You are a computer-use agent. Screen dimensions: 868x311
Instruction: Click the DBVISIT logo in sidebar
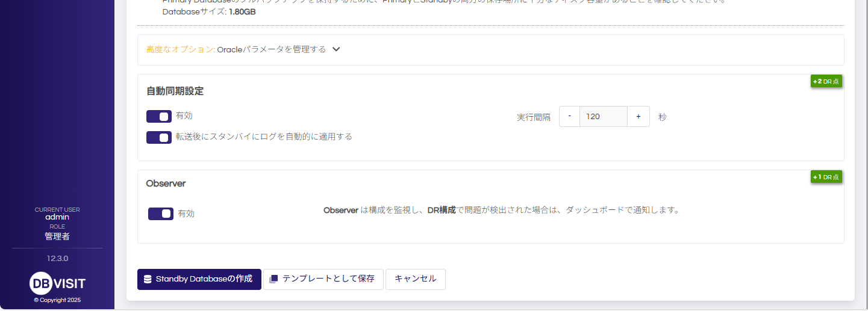(x=57, y=283)
